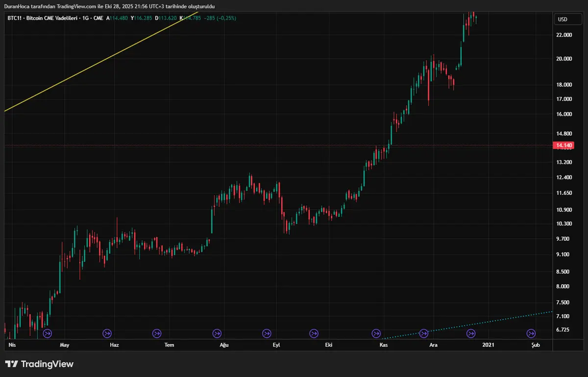This screenshot has height=377, width=588.
Task: Click the Nis month label on time axis
Action: [12, 345]
